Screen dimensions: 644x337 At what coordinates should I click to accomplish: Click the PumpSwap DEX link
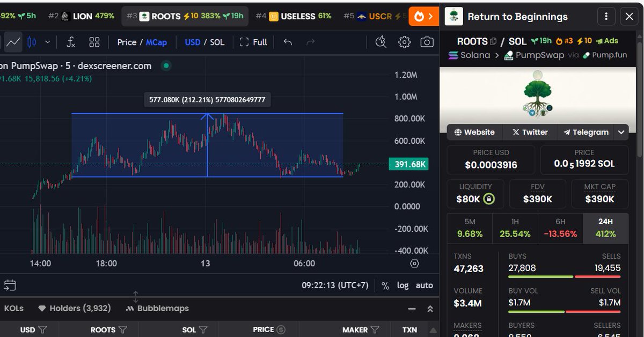click(534, 55)
